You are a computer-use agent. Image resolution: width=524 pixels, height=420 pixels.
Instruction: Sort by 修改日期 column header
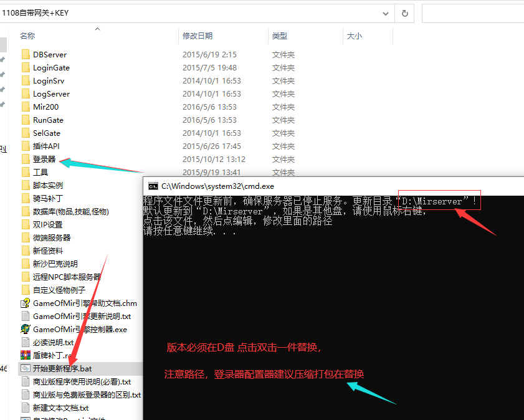click(x=198, y=36)
